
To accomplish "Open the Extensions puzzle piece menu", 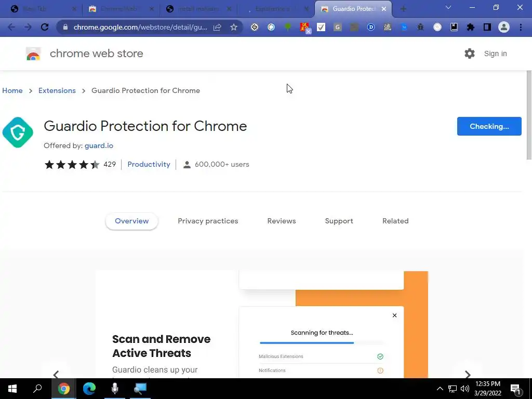I will click(x=471, y=27).
